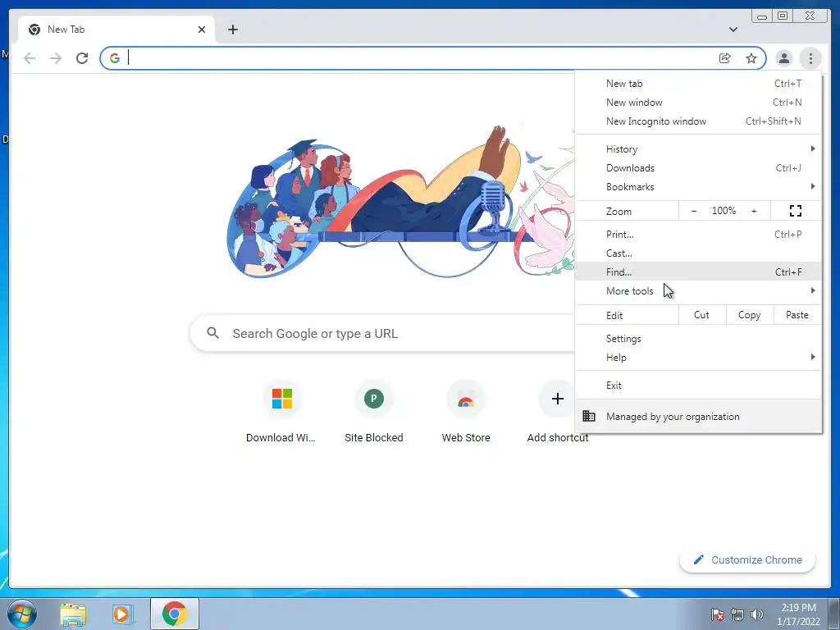Select Cast… from the menu

(698, 253)
